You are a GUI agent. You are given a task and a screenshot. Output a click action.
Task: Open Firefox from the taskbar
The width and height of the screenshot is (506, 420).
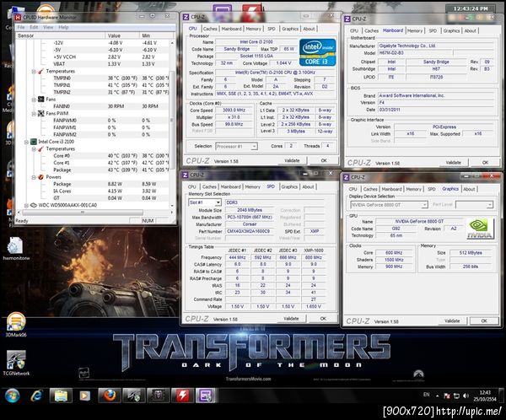click(110, 396)
